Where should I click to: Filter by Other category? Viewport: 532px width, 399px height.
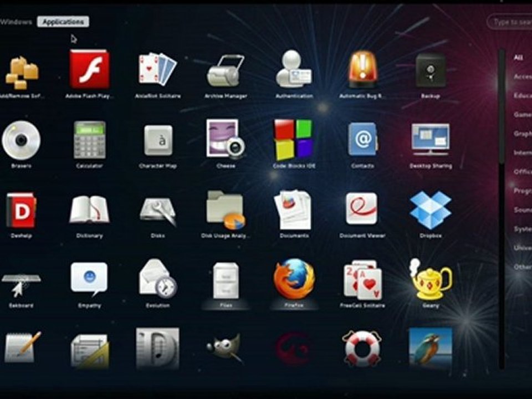[x=523, y=267]
